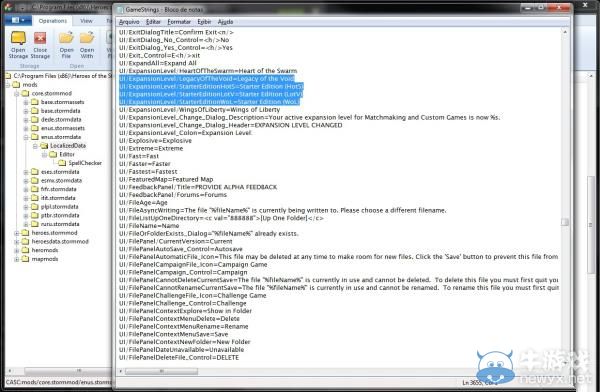Click the Notepad vertical scrollbar thumb
This screenshot has height=392, width=600.
(x=565, y=222)
